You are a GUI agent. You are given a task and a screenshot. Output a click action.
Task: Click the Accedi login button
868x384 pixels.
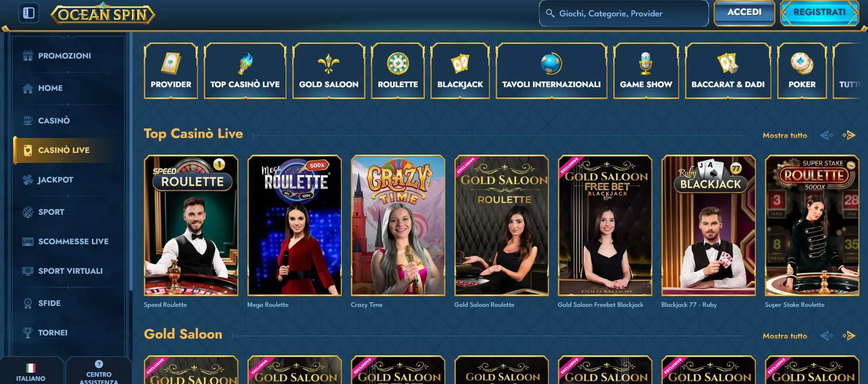click(x=744, y=13)
